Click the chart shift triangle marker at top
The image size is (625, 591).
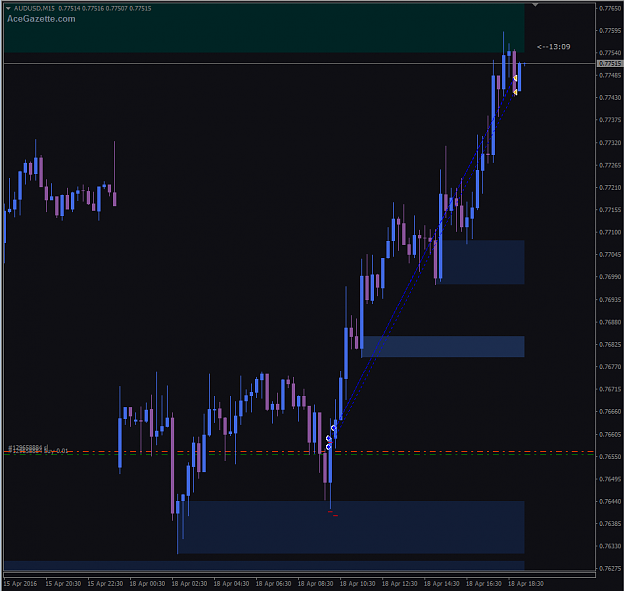coord(535,5)
